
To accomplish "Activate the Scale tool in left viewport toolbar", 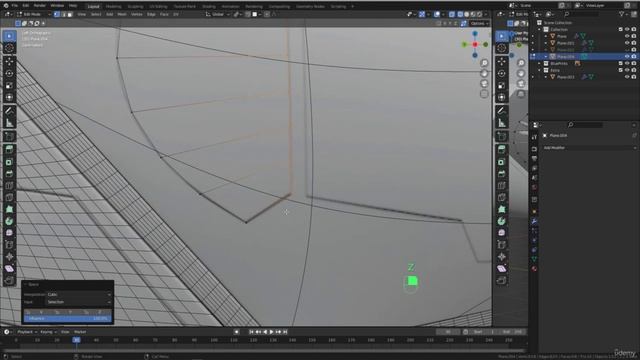I will point(9,86).
